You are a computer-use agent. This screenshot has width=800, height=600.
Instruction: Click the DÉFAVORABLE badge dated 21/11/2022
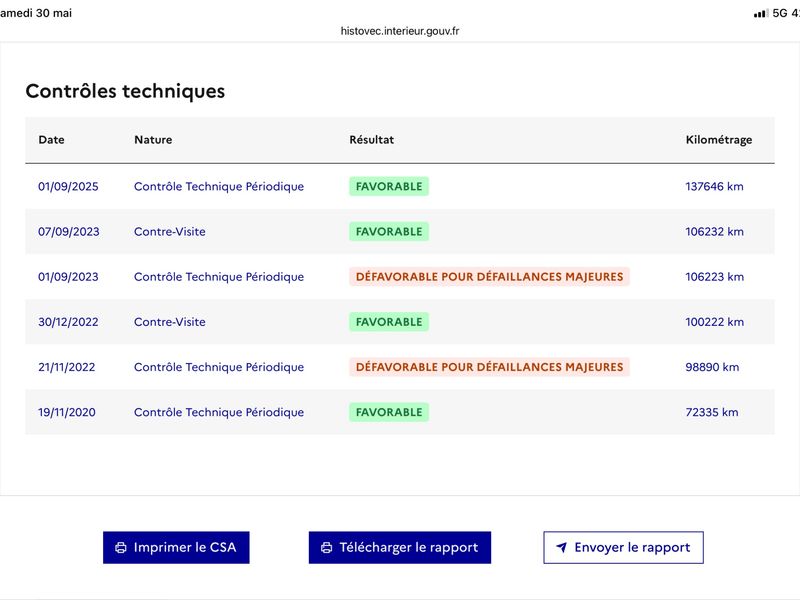(489, 367)
